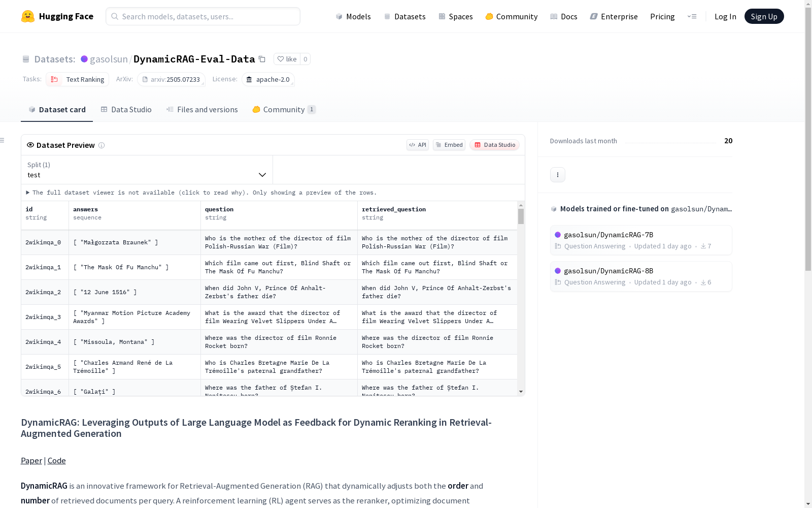
Task: Open the Code link
Action: [57, 460]
